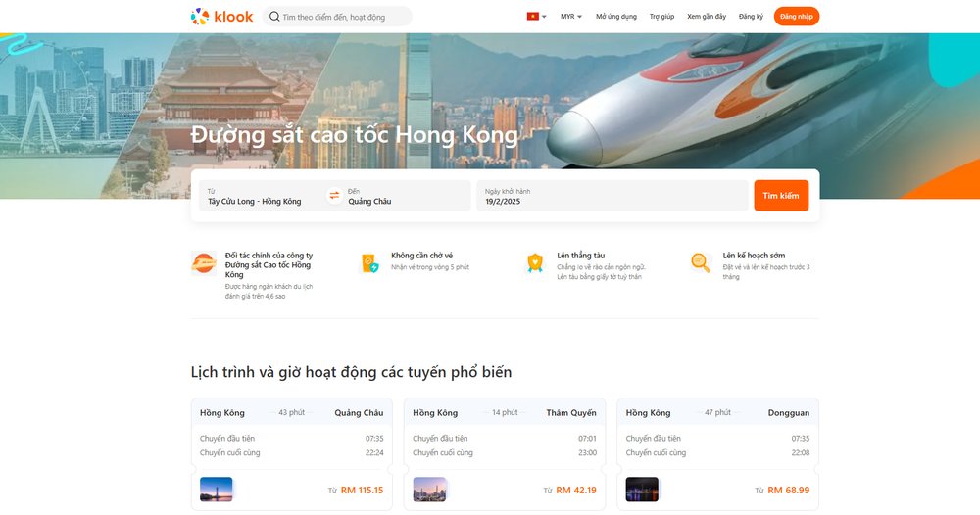Swap origin and destination stations icon
The width and height of the screenshot is (980, 515).
[334, 196]
